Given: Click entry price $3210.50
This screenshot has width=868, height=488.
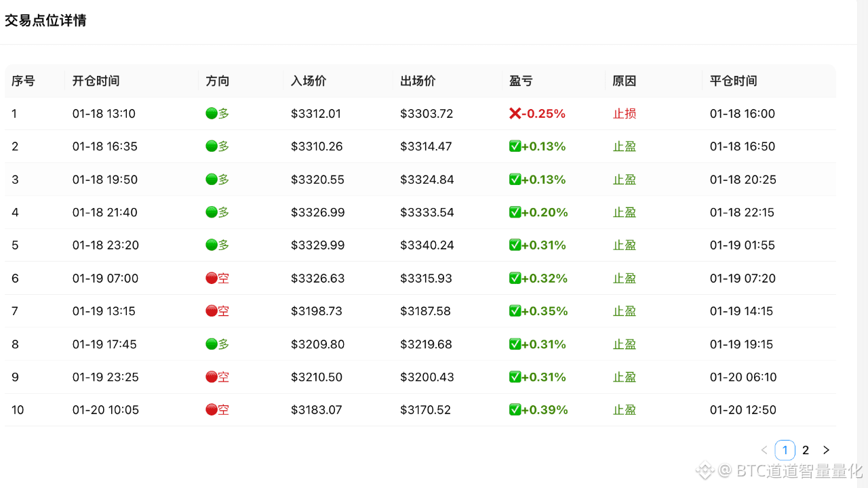Looking at the screenshot, I should tap(317, 377).
